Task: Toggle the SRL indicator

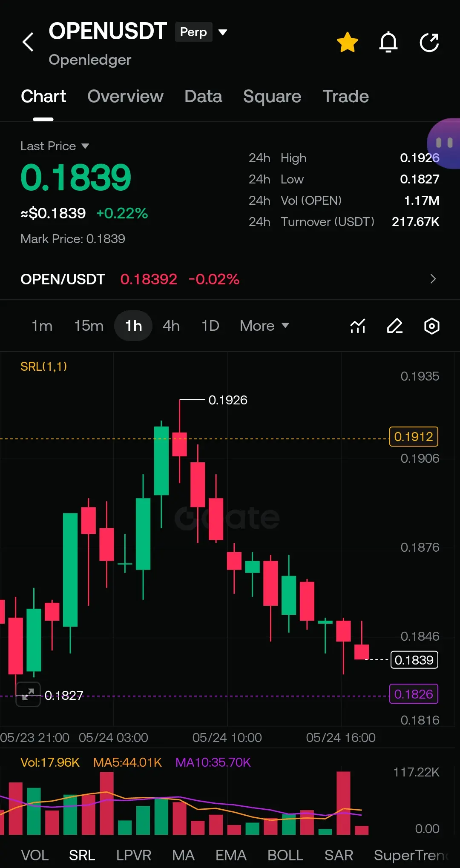Action: point(82,855)
